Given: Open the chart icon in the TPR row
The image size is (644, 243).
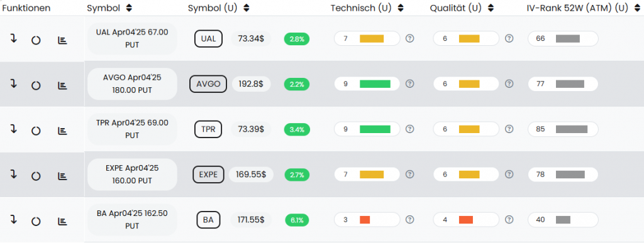Looking at the screenshot, I should (x=62, y=131).
